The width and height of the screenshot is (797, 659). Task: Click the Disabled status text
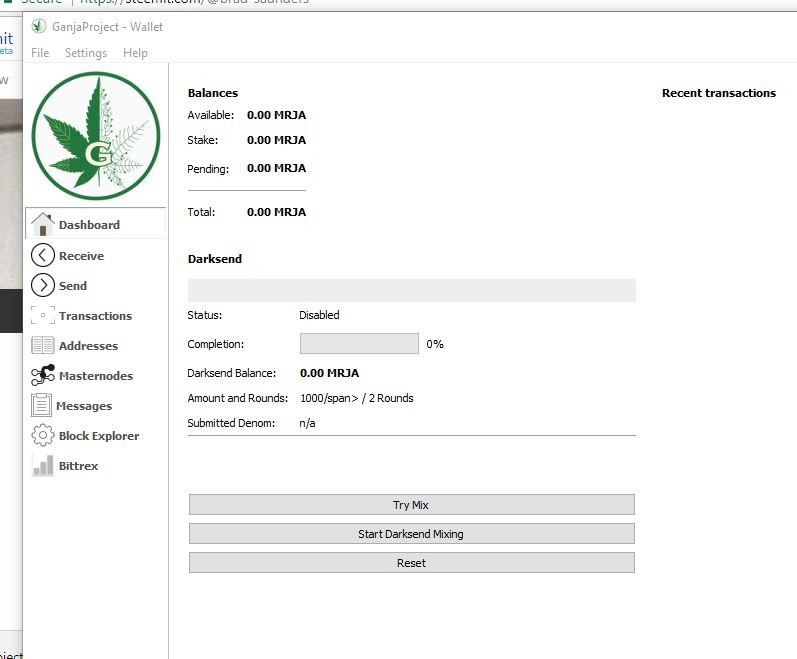319,315
